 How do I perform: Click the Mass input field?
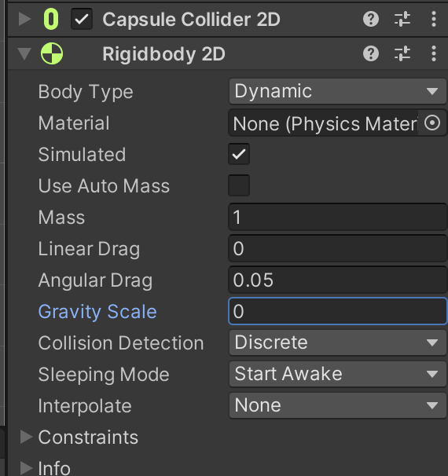coord(337,217)
